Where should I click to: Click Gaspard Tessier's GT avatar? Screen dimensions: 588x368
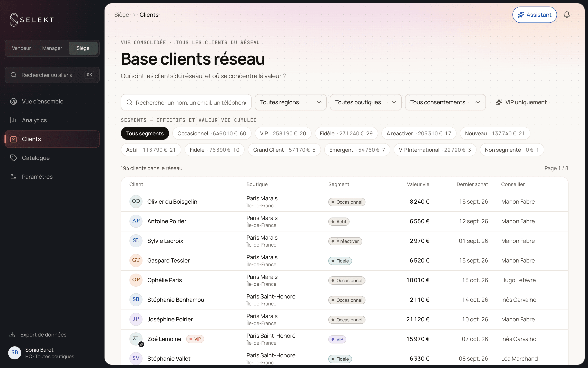coord(136,260)
